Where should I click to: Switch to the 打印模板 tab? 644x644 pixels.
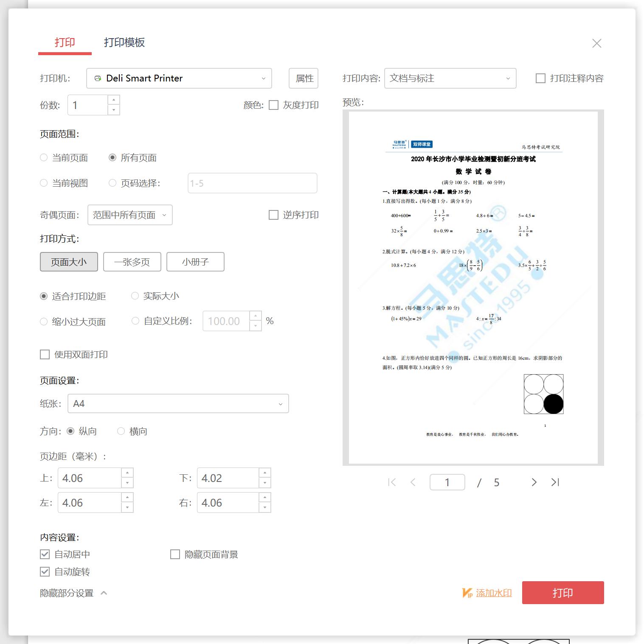coord(125,42)
